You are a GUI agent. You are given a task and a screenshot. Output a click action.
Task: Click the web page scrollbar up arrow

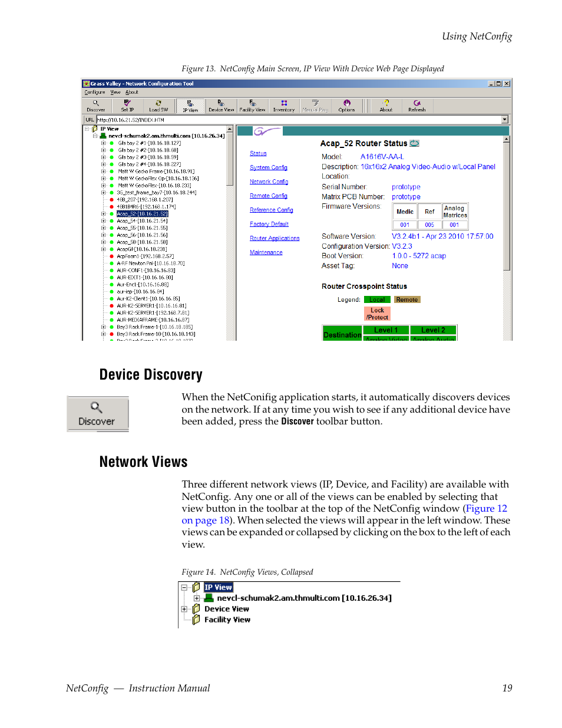(506, 139)
